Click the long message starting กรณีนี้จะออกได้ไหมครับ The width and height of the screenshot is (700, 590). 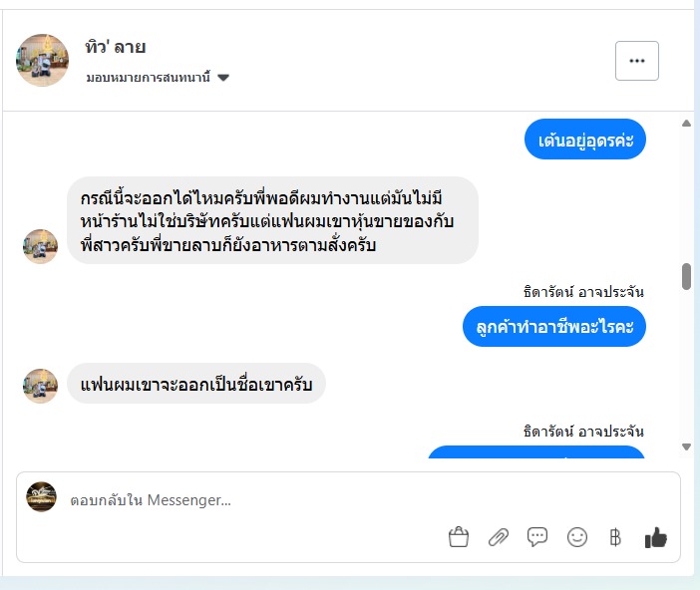point(272,219)
